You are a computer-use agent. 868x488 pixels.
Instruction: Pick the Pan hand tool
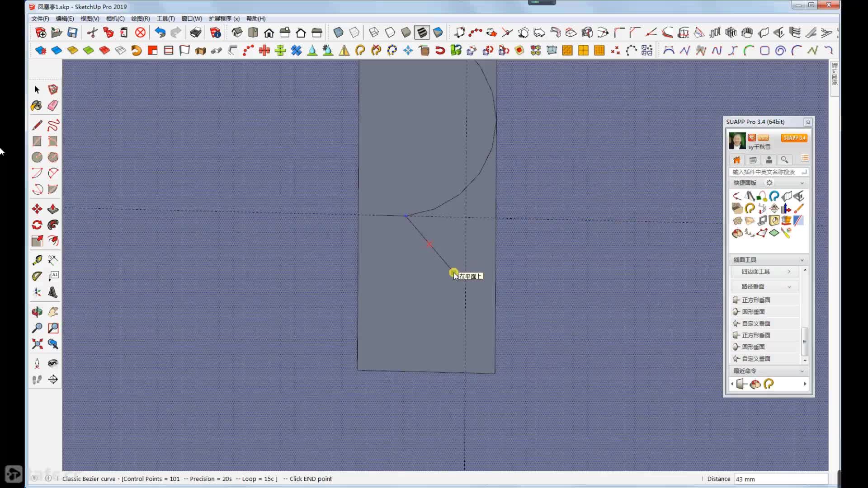click(x=53, y=312)
